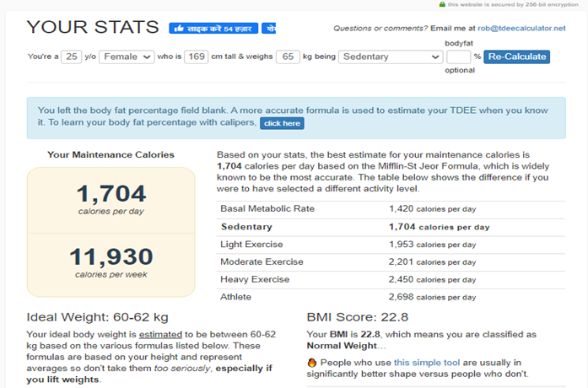Click the optional bodyfat percentage field

click(x=457, y=57)
